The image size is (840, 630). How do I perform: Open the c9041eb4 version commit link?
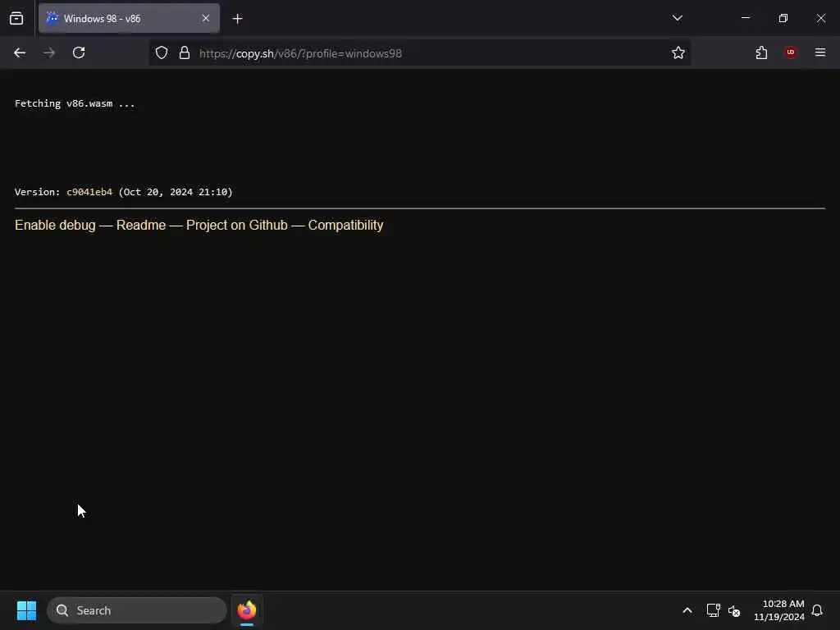(89, 192)
